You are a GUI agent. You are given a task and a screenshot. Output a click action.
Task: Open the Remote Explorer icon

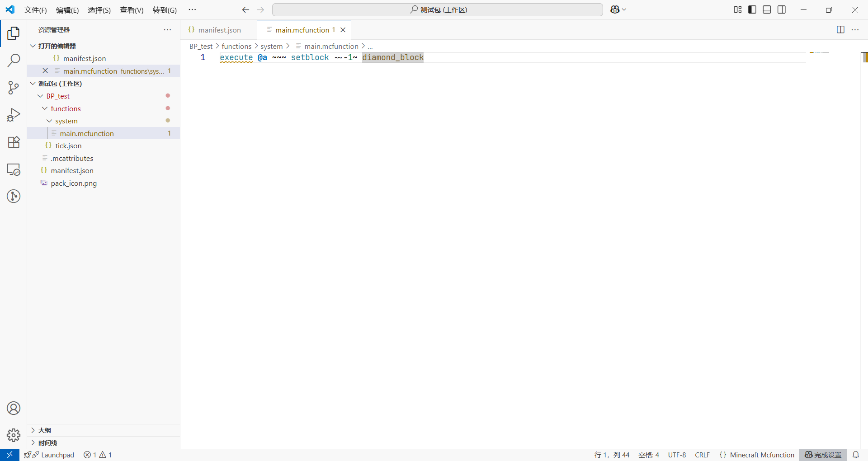click(14, 169)
